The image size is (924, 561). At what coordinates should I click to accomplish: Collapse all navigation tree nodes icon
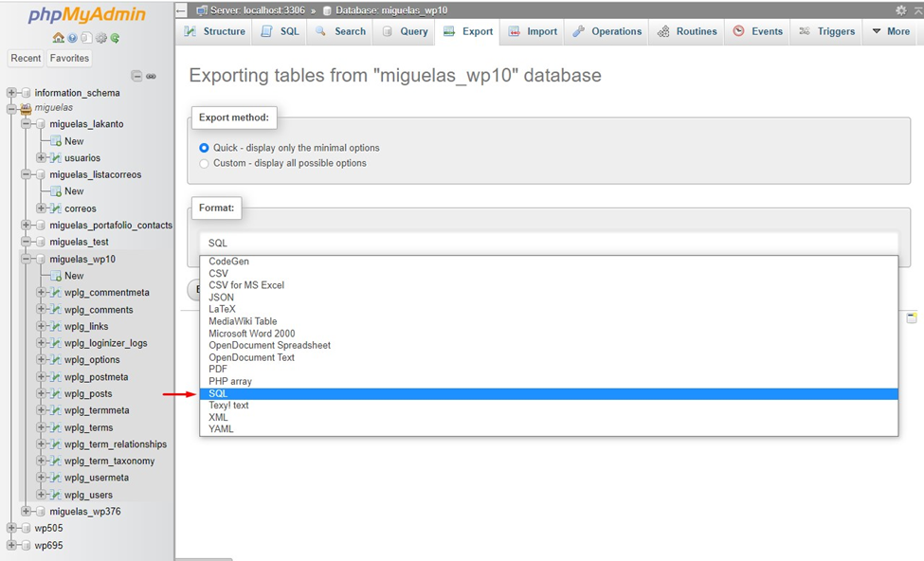point(136,76)
